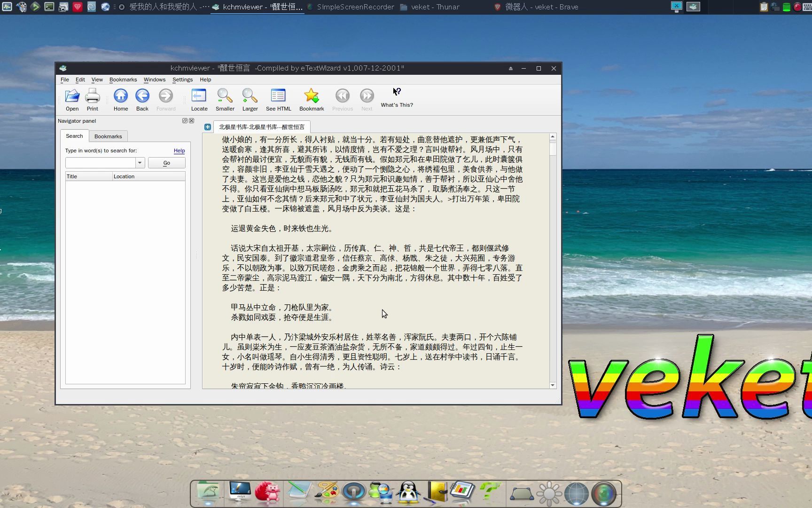Open the Windows menu
The height and width of the screenshot is (508, 812).
click(x=155, y=79)
